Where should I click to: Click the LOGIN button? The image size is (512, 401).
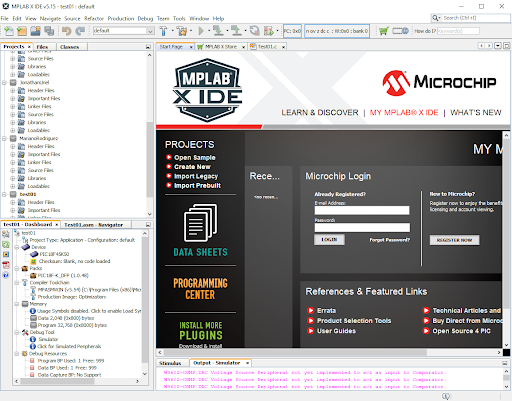click(329, 240)
